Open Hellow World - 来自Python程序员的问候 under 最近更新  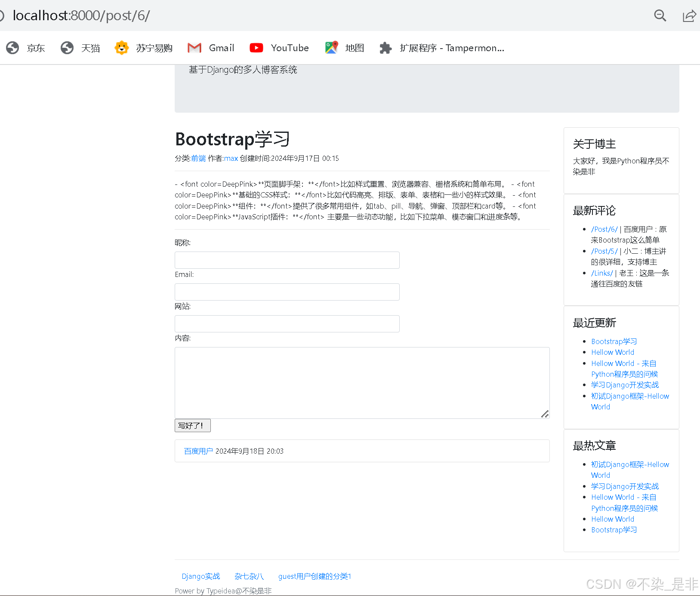pyautogui.click(x=624, y=369)
